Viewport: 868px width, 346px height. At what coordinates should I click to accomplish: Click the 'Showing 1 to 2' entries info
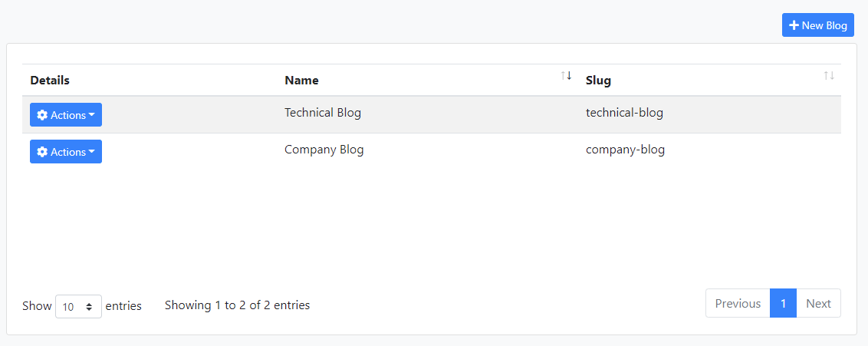[x=237, y=305]
